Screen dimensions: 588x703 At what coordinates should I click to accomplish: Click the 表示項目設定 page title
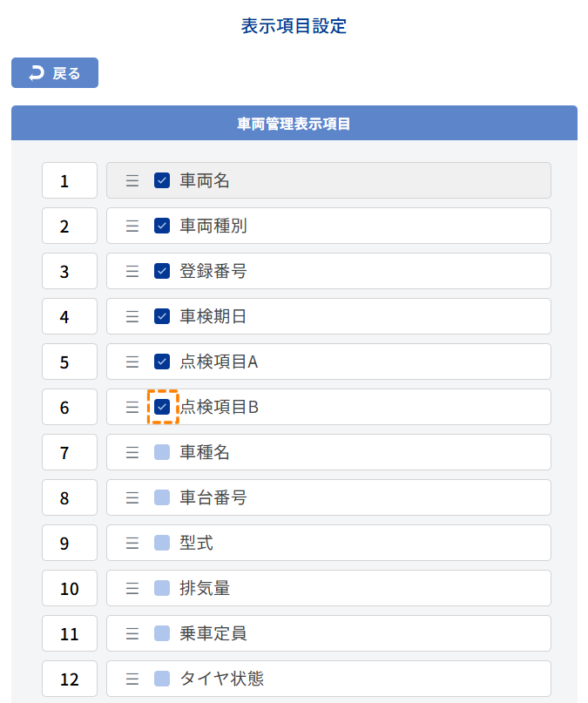pos(294,26)
